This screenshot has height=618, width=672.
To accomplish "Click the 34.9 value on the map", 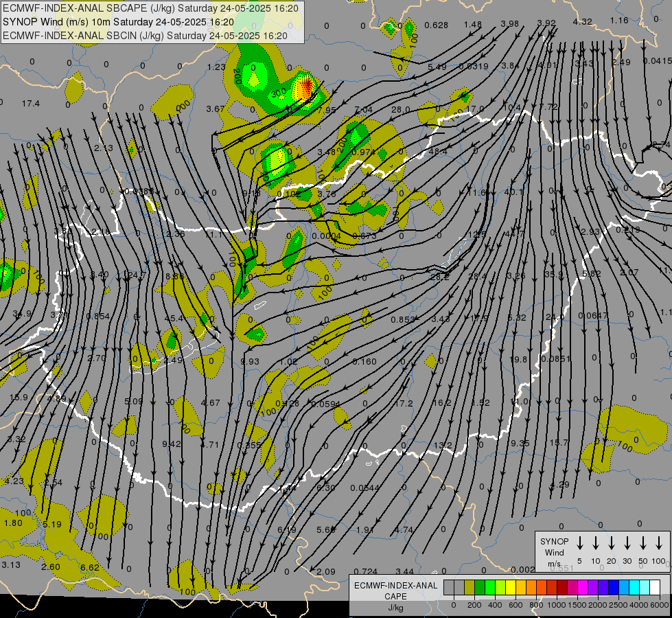I will (22, 314).
